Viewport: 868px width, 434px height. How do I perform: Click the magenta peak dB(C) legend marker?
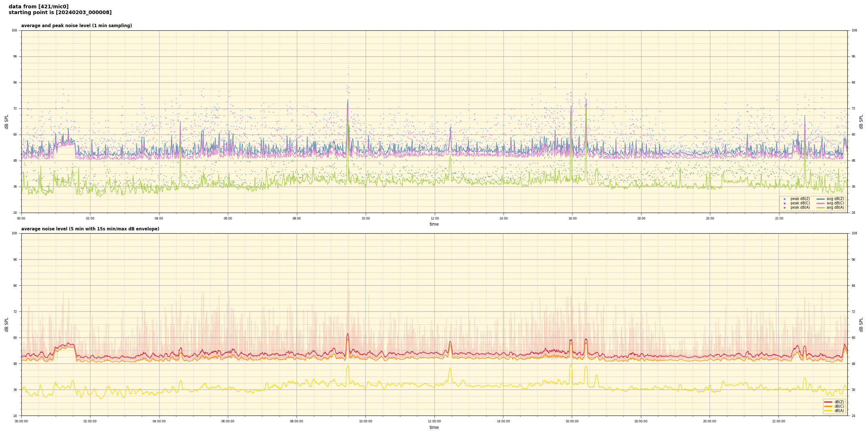pyautogui.click(x=784, y=203)
